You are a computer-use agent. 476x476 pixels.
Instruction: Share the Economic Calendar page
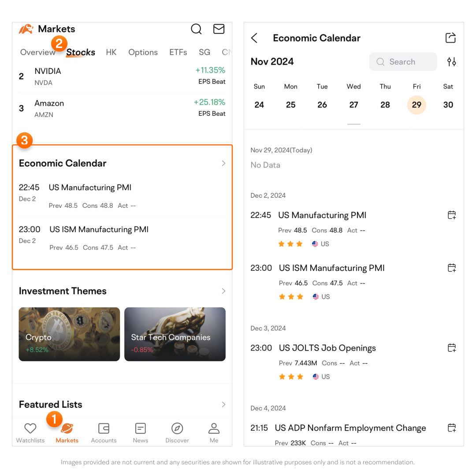click(450, 37)
